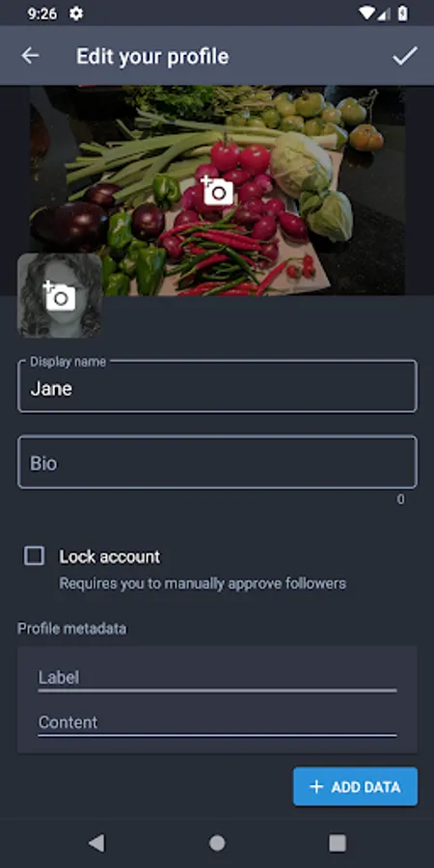This screenshot has width=434, height=868.
Task: Select the Label metadata field
Action: (x=217, y=678)
